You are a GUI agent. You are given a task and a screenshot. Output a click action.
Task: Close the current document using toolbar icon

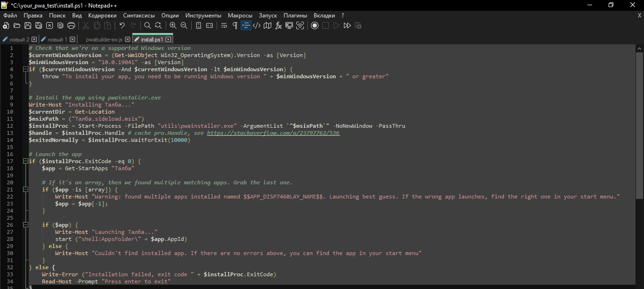pos(50,25)
